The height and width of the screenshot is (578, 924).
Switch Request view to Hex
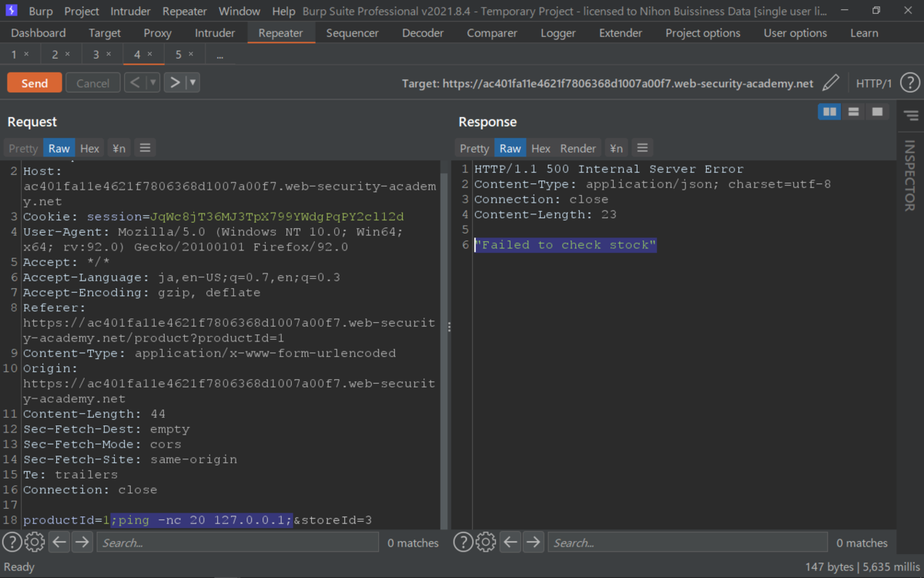[90, 148]
